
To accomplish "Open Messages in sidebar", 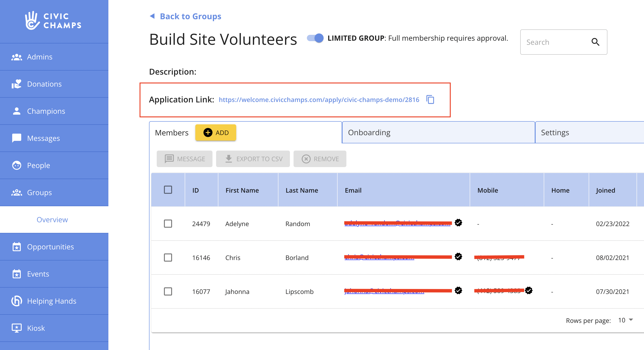I will point(54,138).
